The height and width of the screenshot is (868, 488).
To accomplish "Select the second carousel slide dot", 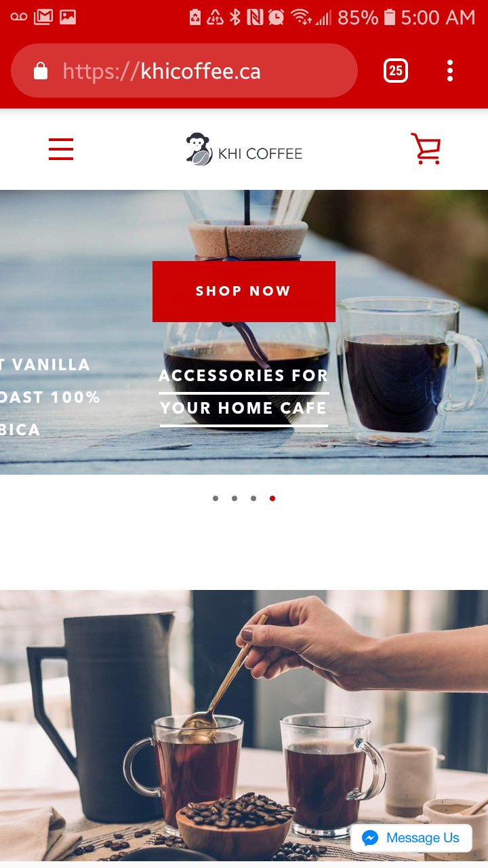I will 235,498.
